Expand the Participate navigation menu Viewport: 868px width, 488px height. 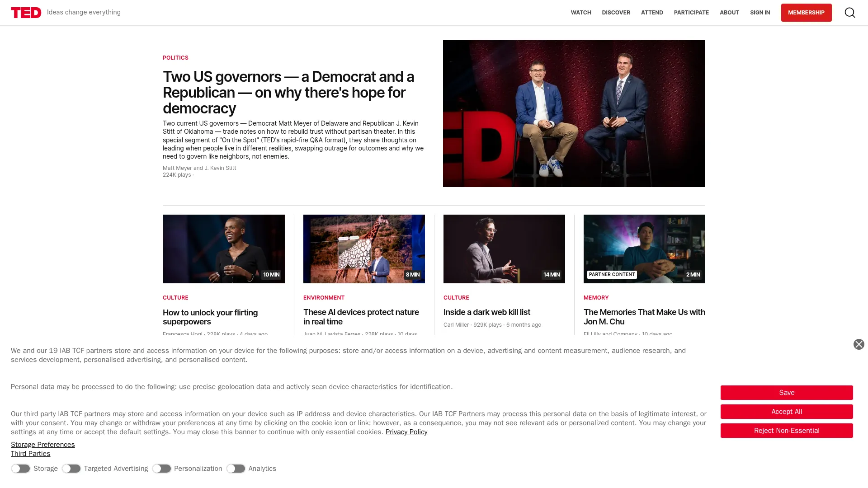tap(691, 13)
